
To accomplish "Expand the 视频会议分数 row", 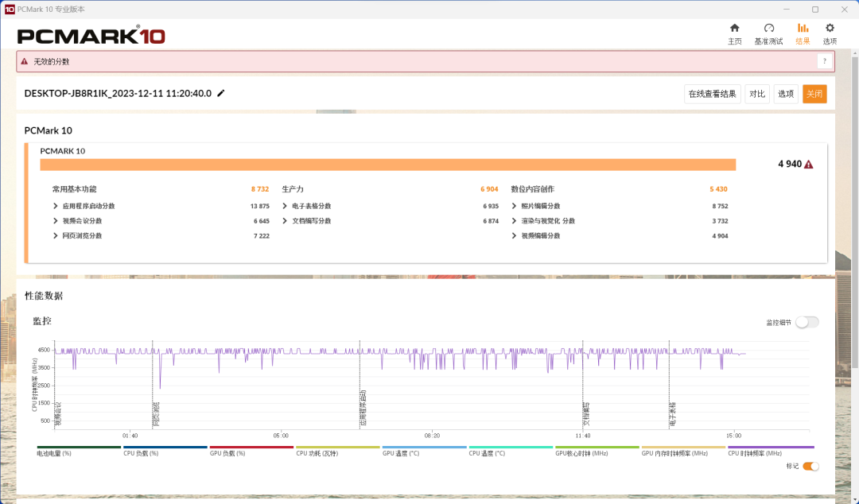I will 56,221.
